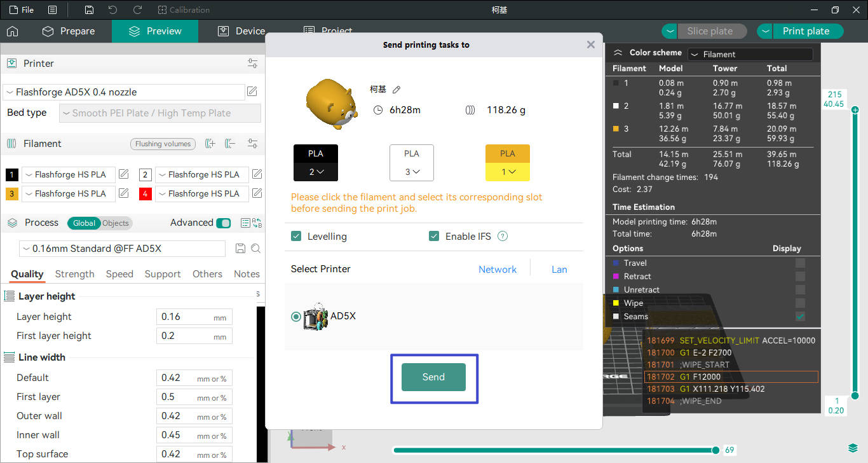Viewport: 868px width, 463px height.
Task: Edit filament 2 preset
Action: pos(257,174)
